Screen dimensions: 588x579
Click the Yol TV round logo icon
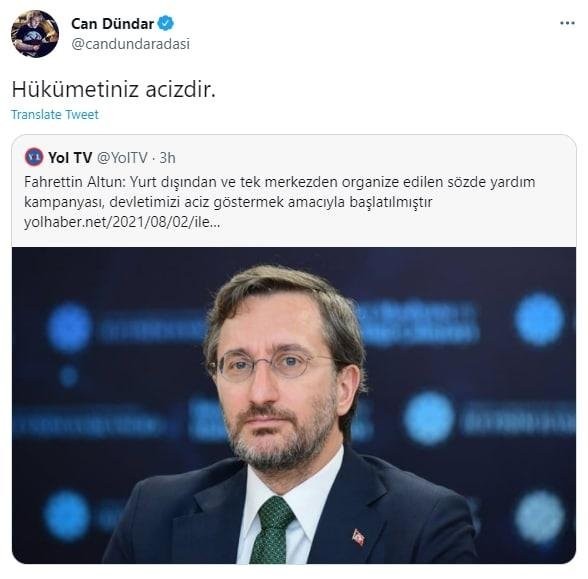(34, 157)
